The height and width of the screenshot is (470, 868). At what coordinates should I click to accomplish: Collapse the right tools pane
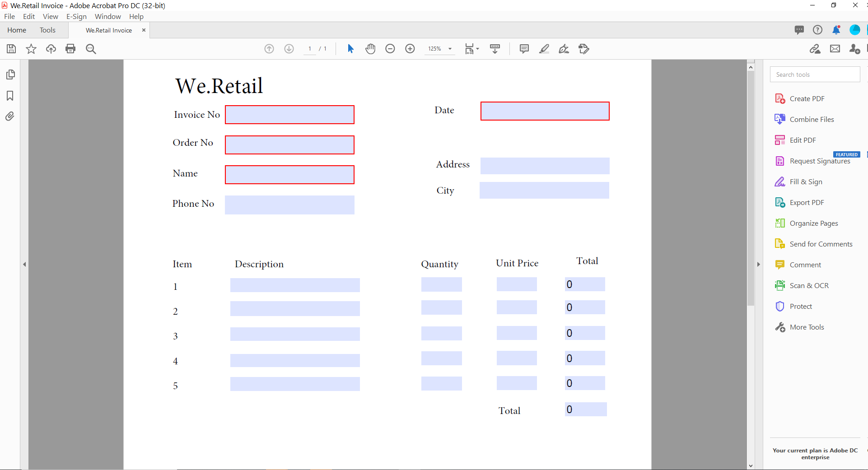point(759,265)
